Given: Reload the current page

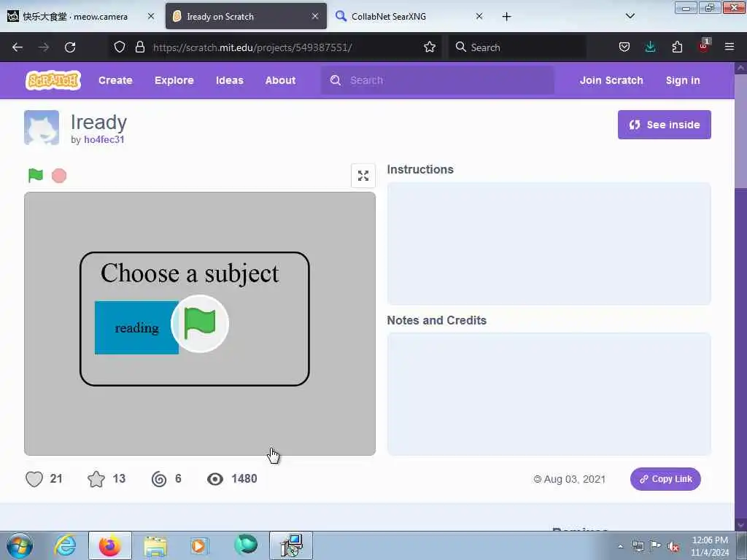Looking at the screenshot, I should point(70,47).
